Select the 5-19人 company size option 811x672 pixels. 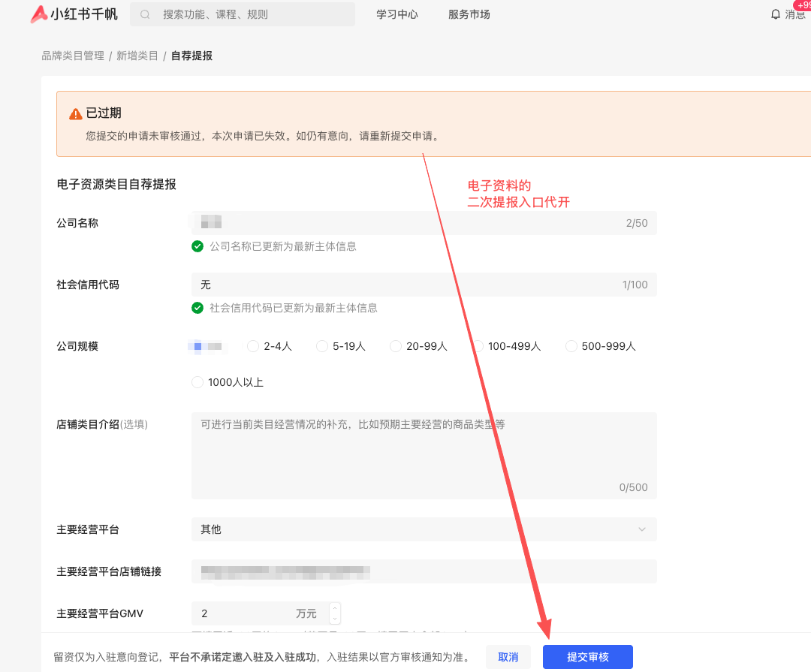(341, 346)
